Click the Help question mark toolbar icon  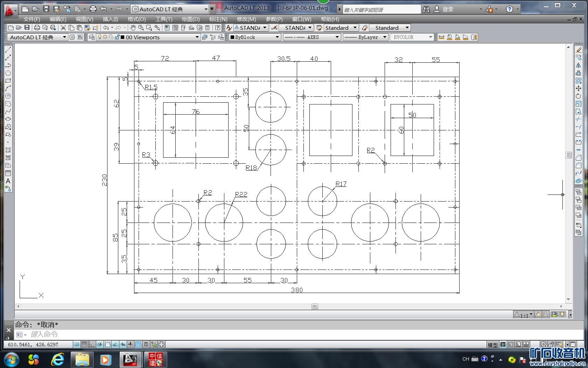coord(218,28)
